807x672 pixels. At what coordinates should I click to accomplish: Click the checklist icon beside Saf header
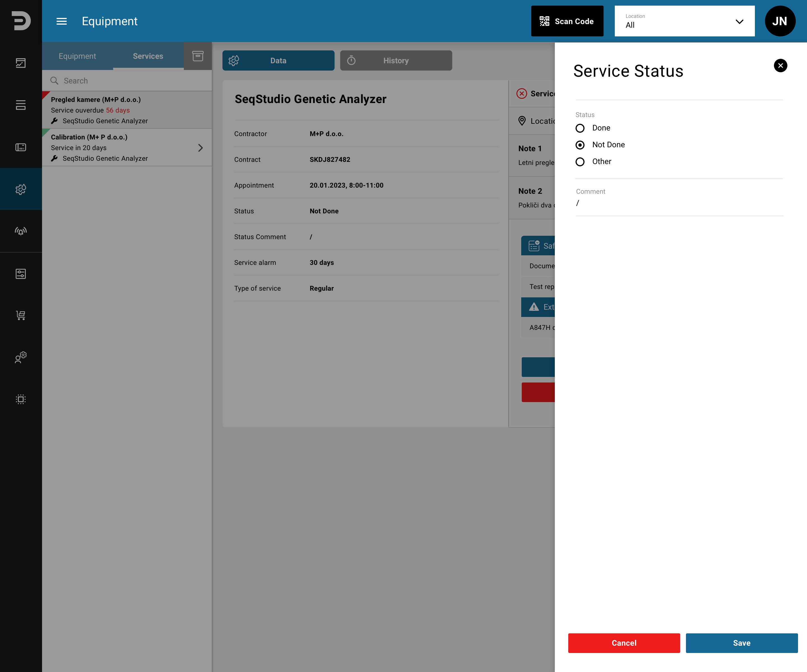(534, 246)
